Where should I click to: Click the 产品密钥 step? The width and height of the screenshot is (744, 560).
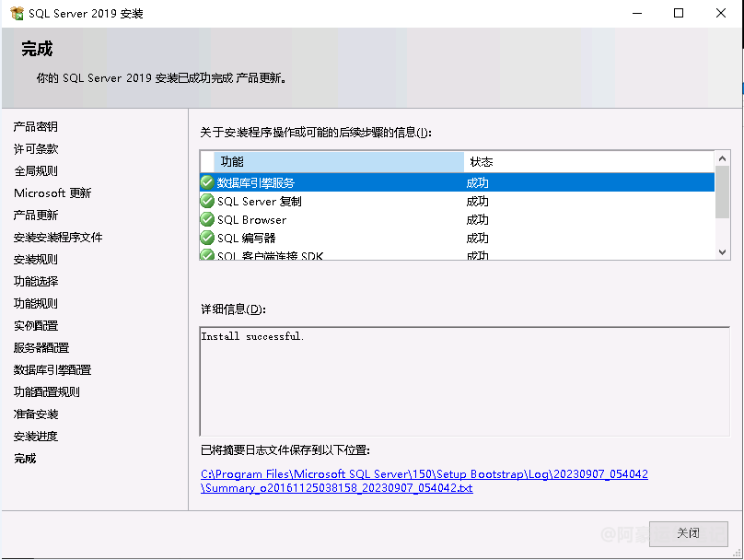click(36, 127)
